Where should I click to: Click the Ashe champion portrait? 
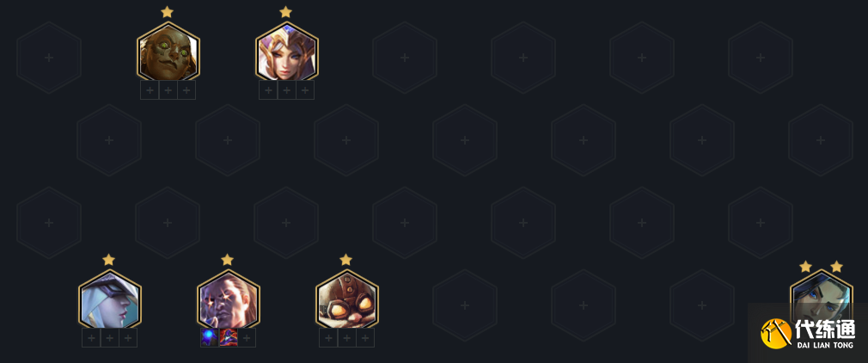point(110,301)
